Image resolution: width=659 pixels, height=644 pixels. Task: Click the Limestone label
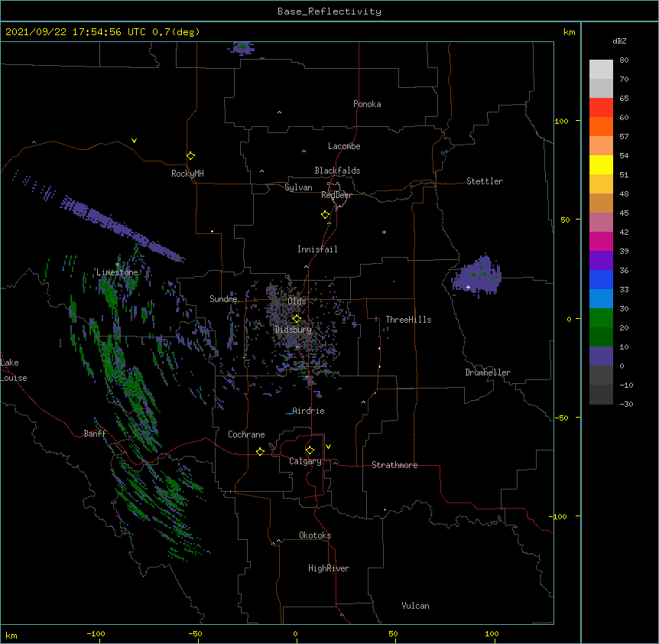coord(117,272)
